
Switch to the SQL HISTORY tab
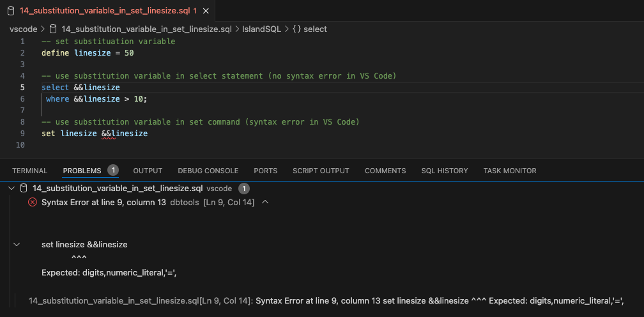point(444,171)
